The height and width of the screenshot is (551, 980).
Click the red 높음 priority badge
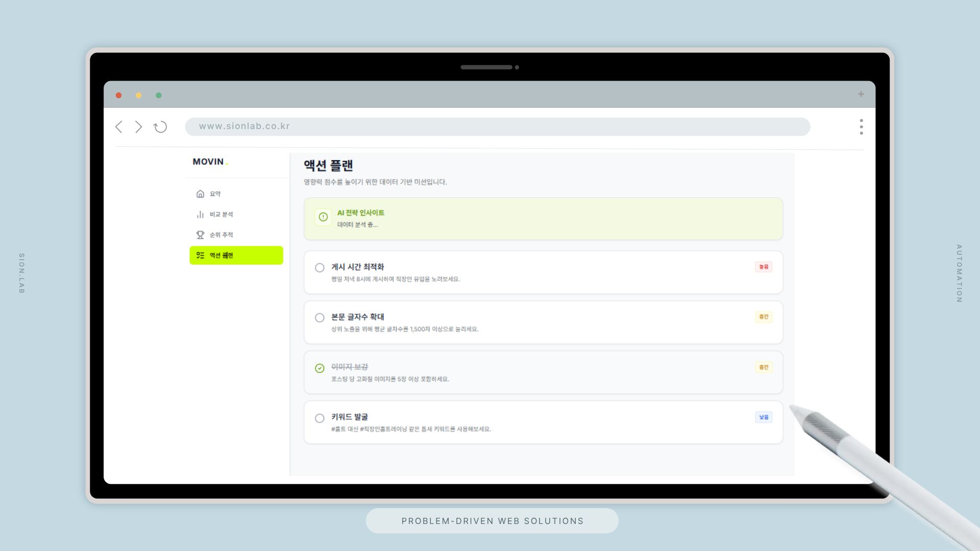click(764, 267)
